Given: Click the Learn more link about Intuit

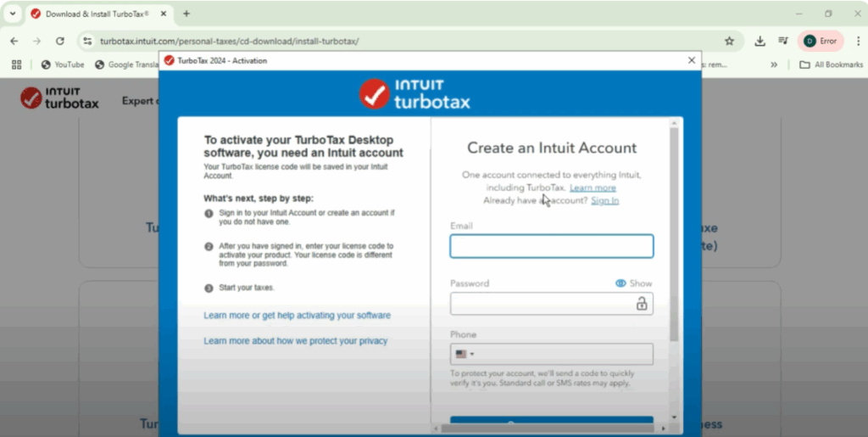Looking at the screenshot, I should click(593, 188).
